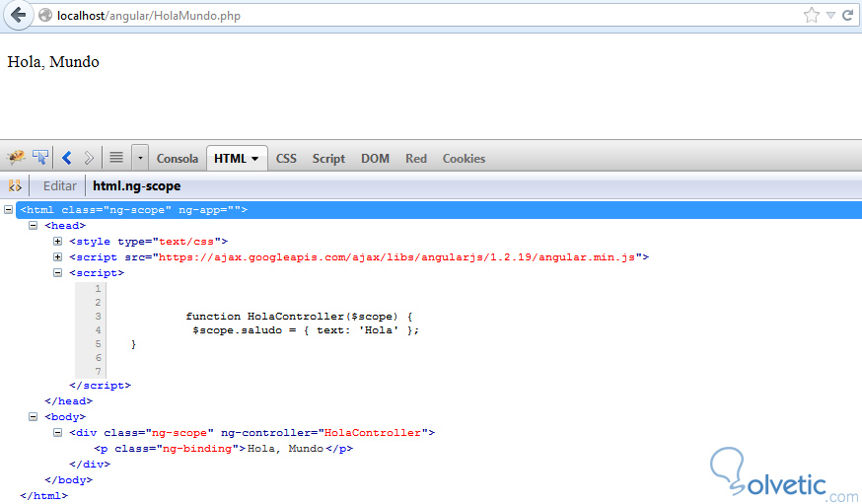Open the DOM tab

tap(375, 158)
